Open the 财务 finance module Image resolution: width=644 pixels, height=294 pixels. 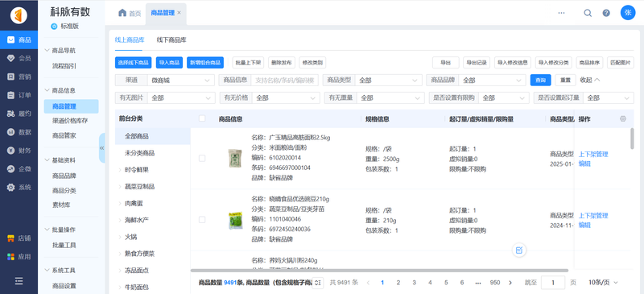(x=19, y=151)
